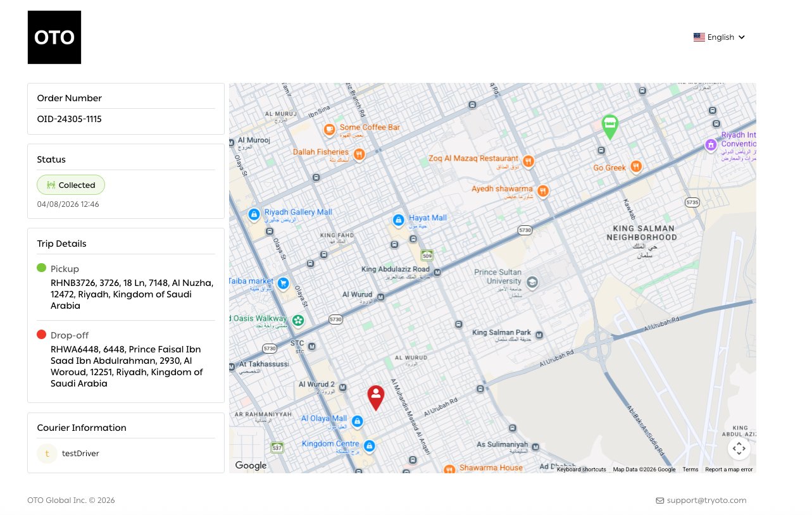The image size is (812, 515).
Task: Click the Drop-off address text
Action: [x=127, y=366]
